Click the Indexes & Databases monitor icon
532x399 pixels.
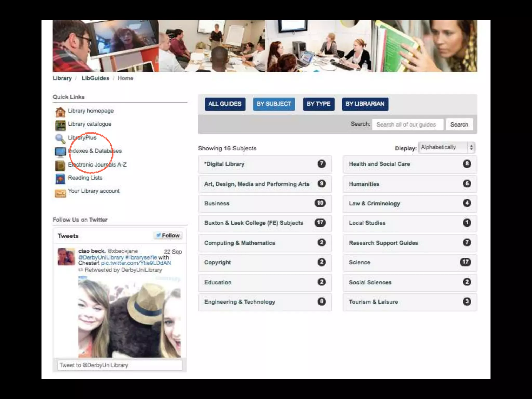[60, 152]
